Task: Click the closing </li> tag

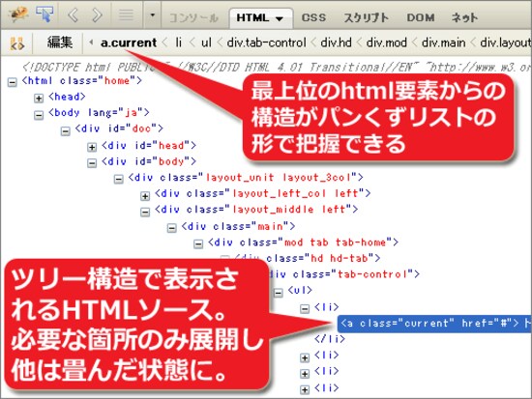Action: pos(330,339)
